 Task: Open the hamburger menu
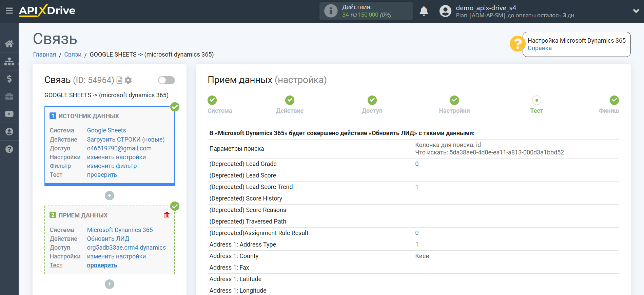(9, 11)
